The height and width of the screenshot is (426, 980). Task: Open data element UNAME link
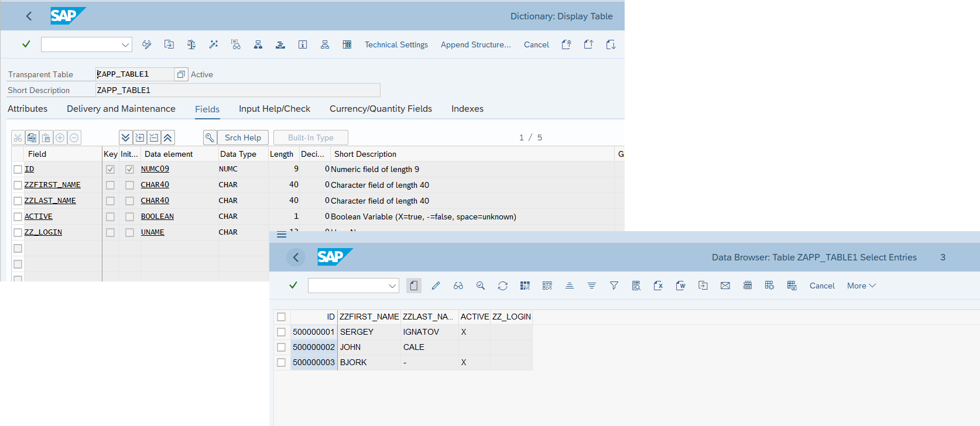(x=153, y=232)
